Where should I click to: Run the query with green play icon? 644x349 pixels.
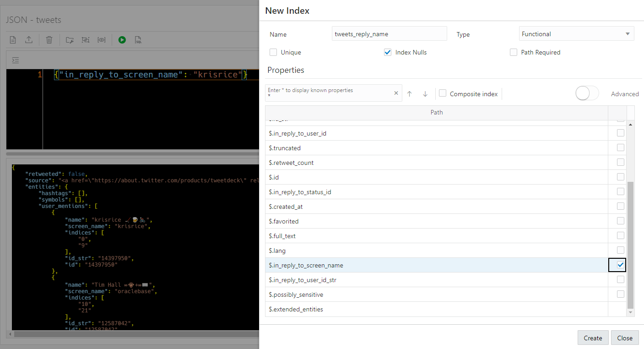pyautogui.click(x=122, y=40)
